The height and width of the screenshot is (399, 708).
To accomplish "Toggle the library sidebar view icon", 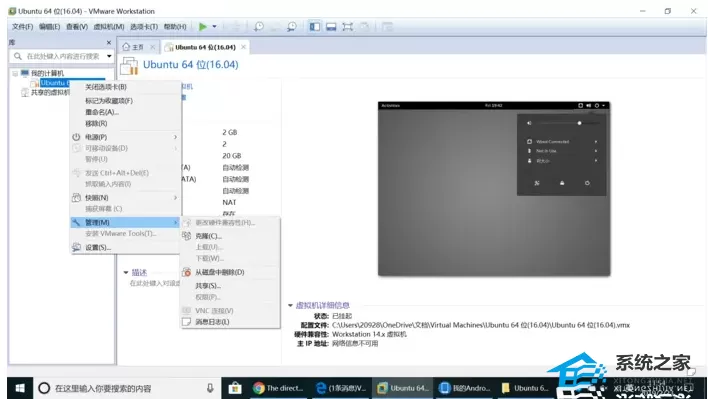I will (x=315, y=27).
